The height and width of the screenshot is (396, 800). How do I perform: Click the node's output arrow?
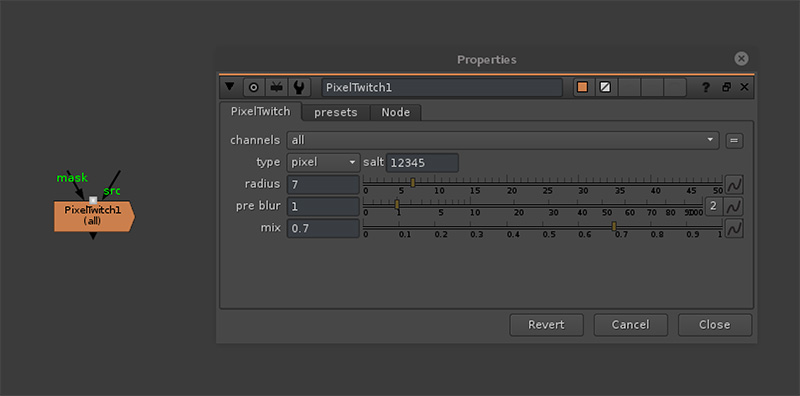[93, 236]
